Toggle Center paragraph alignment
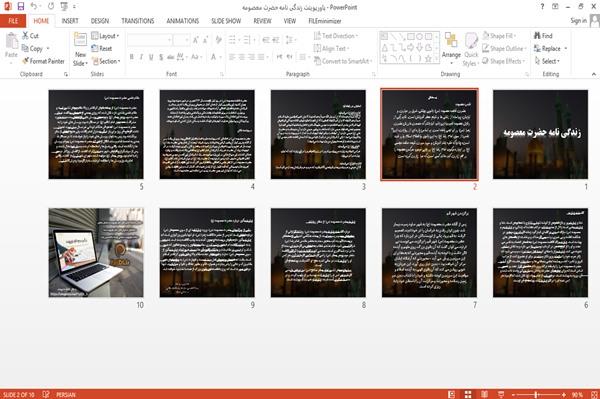 242,57
